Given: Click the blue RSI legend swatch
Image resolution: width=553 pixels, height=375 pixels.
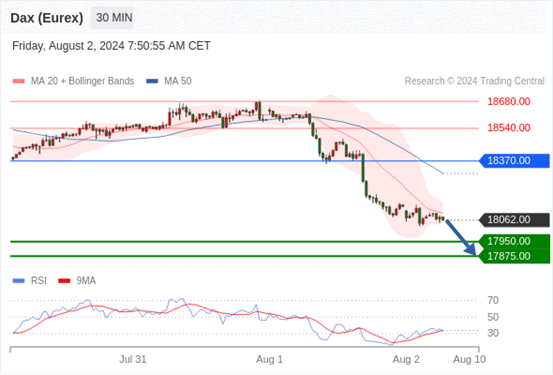Looking at the screenshot, I should pos(19,281).
